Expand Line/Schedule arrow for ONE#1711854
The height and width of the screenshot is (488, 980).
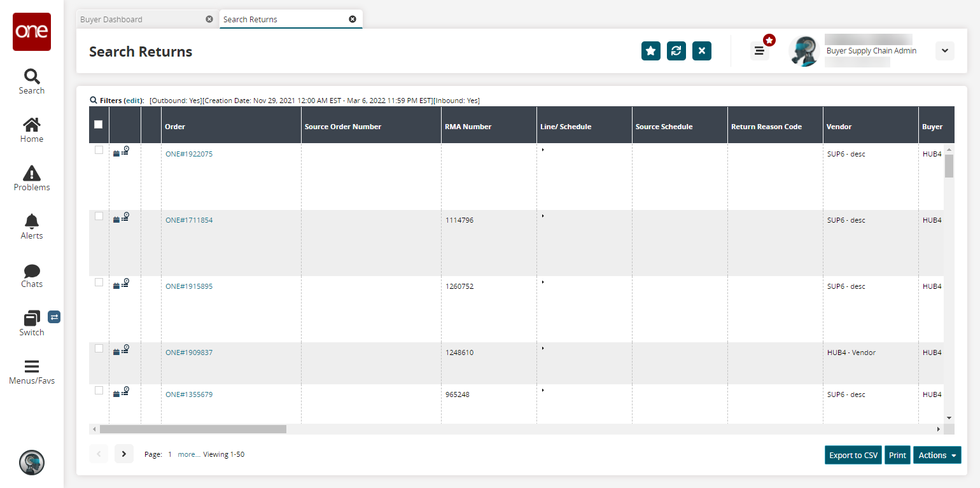click(x=543, y=216)
